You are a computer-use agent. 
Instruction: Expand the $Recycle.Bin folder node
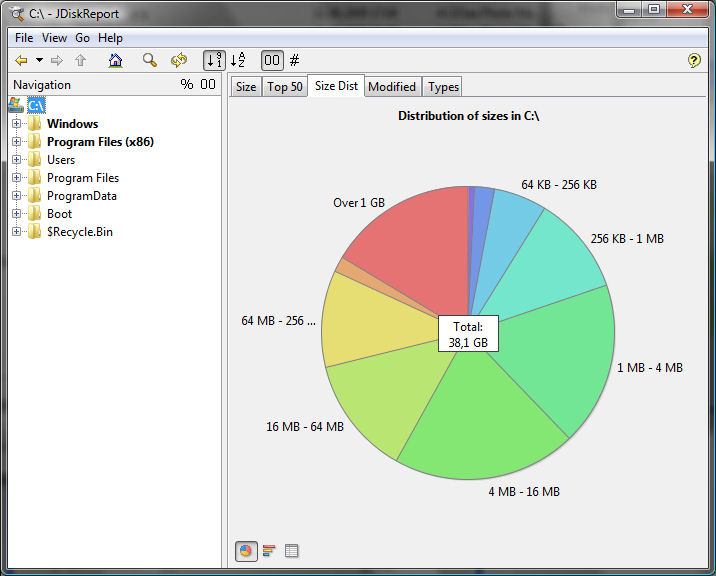point(16,232)
